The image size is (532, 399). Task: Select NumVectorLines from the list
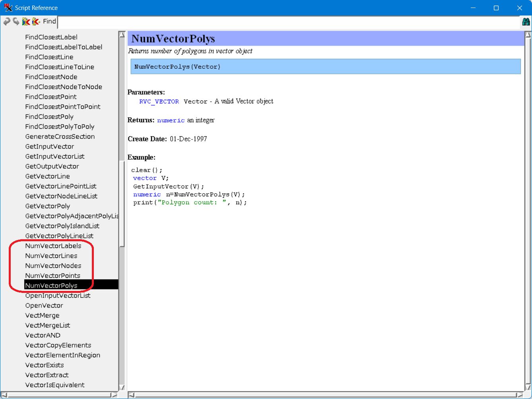pos(51,256)
